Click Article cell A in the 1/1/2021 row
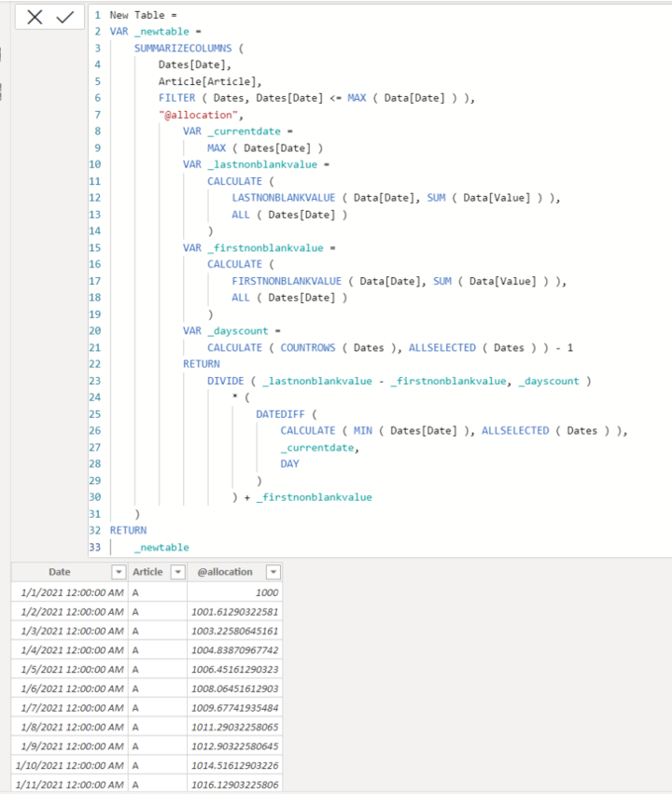The height and width of the screenshot is (794, 672). [158, 592]
